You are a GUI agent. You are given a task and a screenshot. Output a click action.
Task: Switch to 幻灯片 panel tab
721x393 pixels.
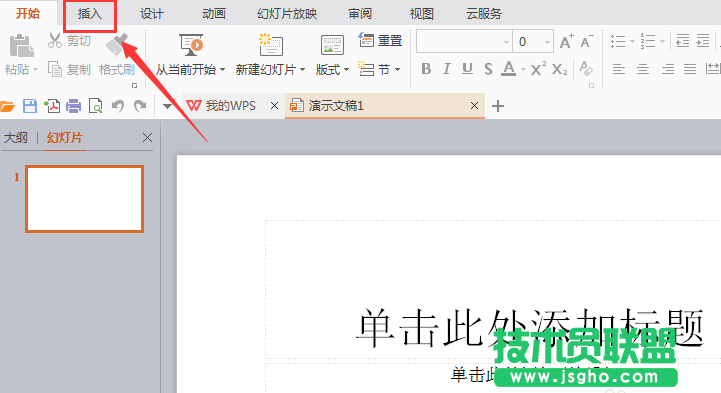pyautogui.click(x=64, y=137)
